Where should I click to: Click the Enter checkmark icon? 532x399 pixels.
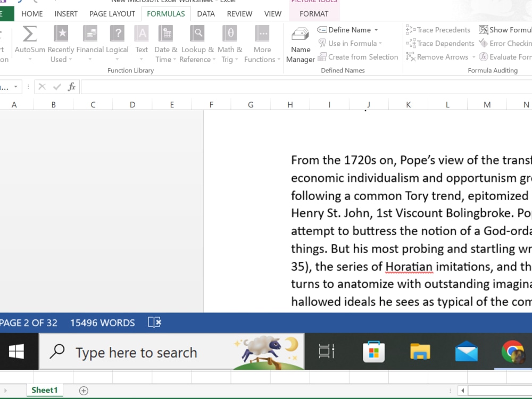57,87
